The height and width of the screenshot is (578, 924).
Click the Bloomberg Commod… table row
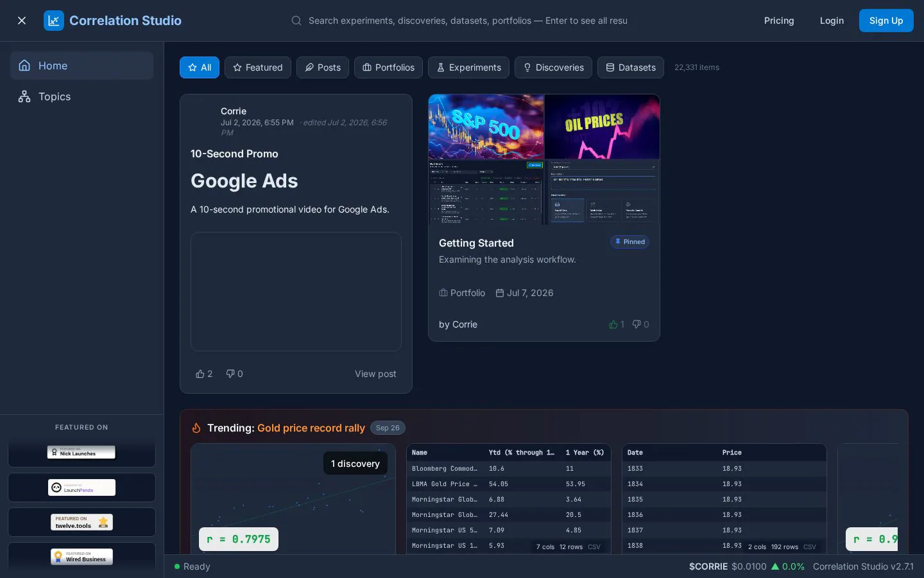click(508, 469)
